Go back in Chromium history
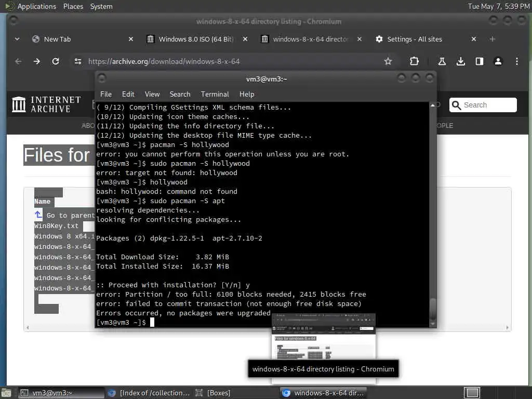Image resolution: width=532 pixels, height=399 pixels. pyautogui.click(x=18, y=61)
